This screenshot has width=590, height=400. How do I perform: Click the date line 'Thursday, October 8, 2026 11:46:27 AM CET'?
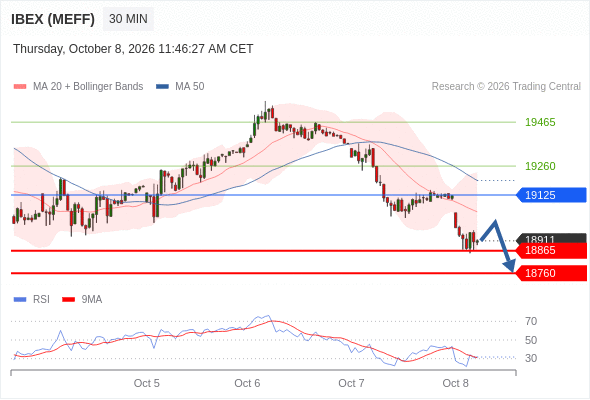133,49
